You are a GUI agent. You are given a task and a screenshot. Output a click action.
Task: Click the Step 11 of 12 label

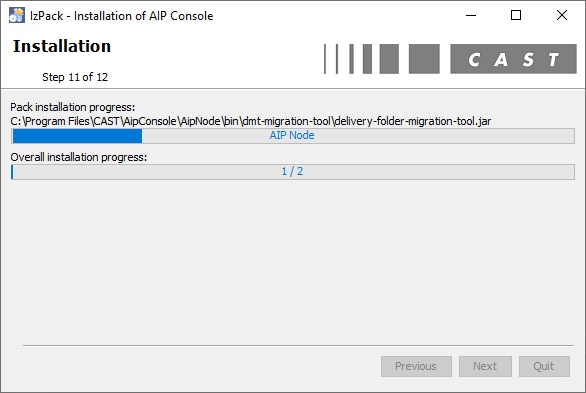click(75, 77)
